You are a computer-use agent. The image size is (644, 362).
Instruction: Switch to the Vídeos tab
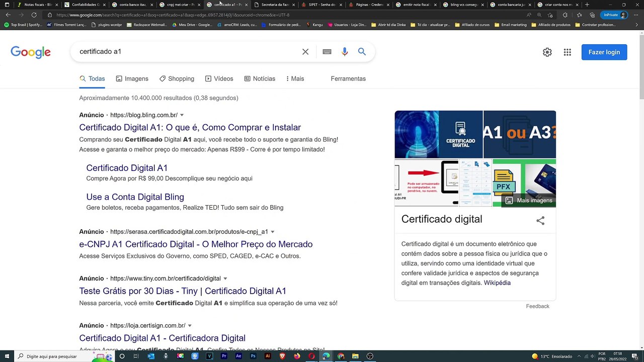click(219, 79)
